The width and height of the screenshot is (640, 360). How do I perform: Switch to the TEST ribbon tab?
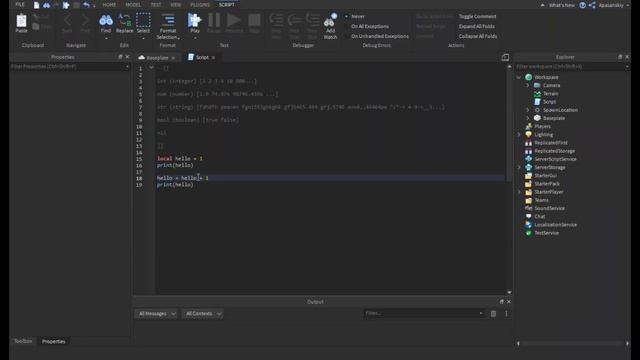[x=156, y=5]
